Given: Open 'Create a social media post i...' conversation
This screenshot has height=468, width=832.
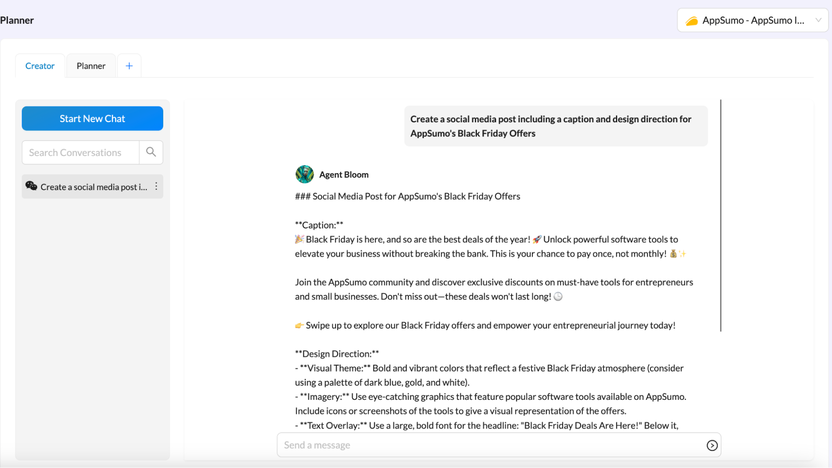Looking at the screenshot, I should [92, 187].
